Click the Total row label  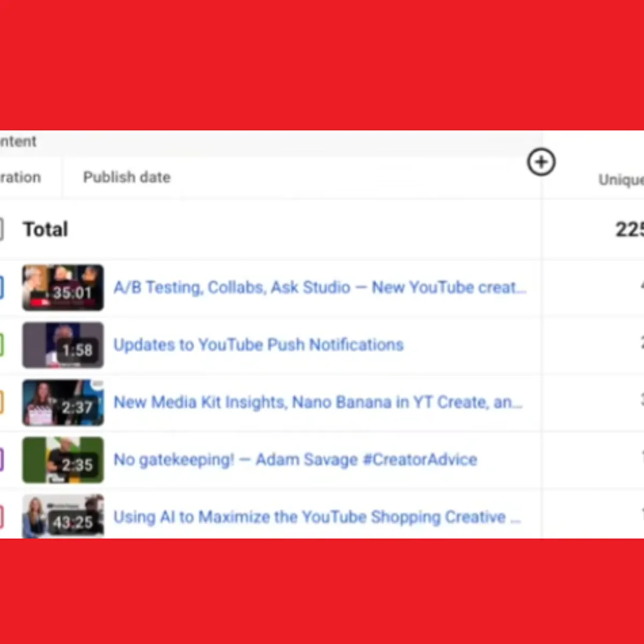click(x=46, y=229)
